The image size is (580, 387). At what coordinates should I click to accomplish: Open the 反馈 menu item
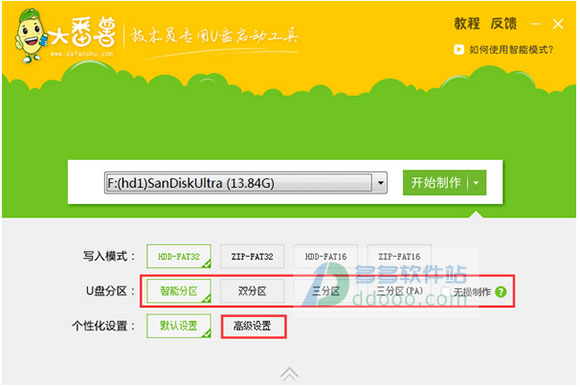(x=503, y=24)
